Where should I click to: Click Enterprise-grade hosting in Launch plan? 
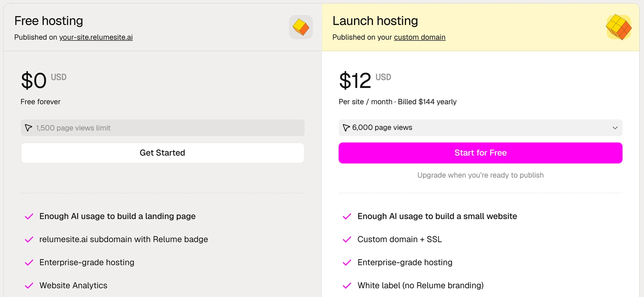pos(405,262)
